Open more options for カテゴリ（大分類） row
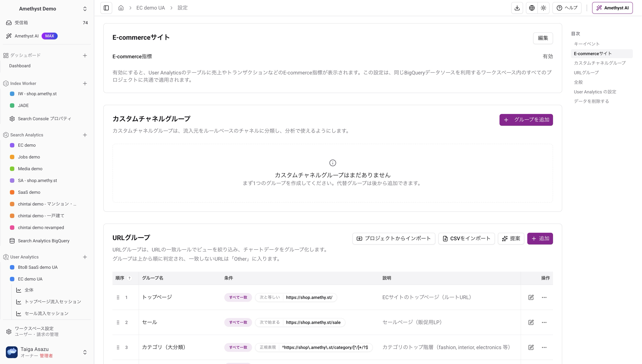642x364 pixels. coord(544,347)
